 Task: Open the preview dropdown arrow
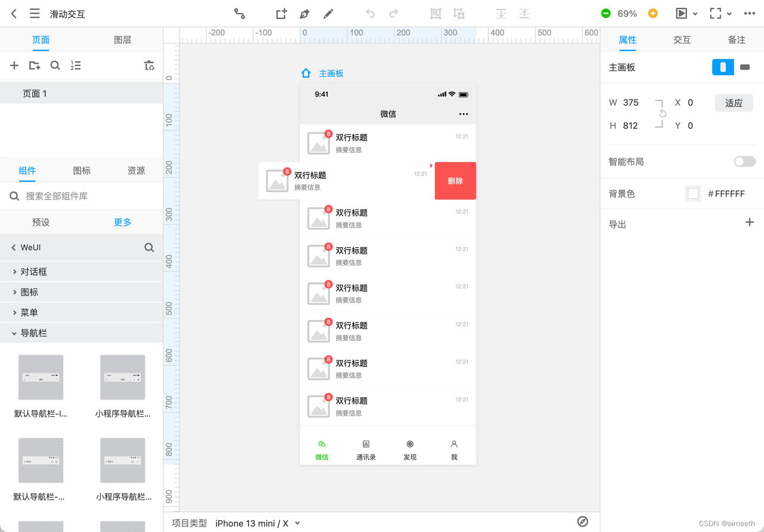point(696,14)
